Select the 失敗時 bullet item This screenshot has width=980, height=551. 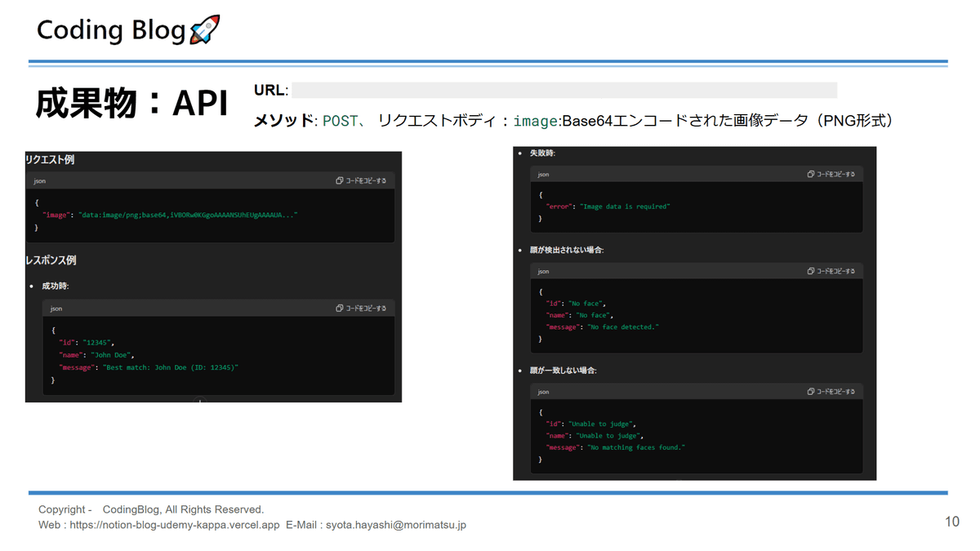click(x=542, y=153)
